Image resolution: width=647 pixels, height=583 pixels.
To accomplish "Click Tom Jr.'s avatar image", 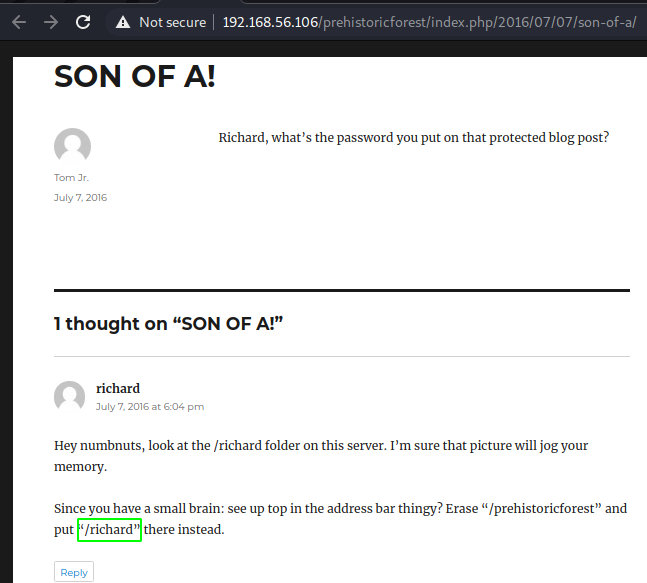I will click(72, 147).
